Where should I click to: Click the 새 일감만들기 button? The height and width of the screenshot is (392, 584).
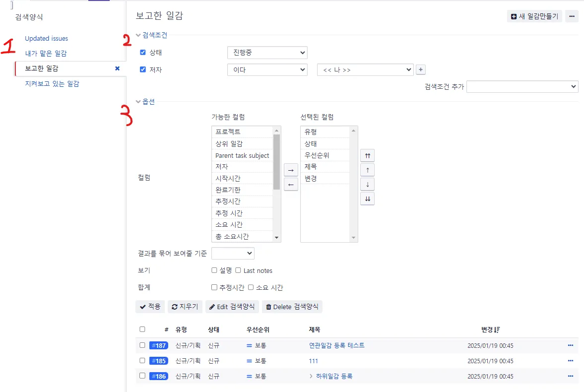point(534,16)
